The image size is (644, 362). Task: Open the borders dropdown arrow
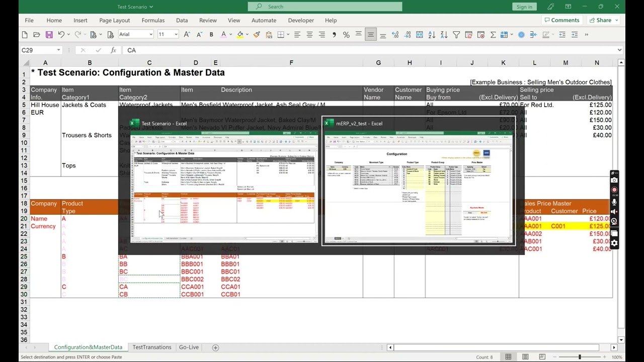(288, 35)
